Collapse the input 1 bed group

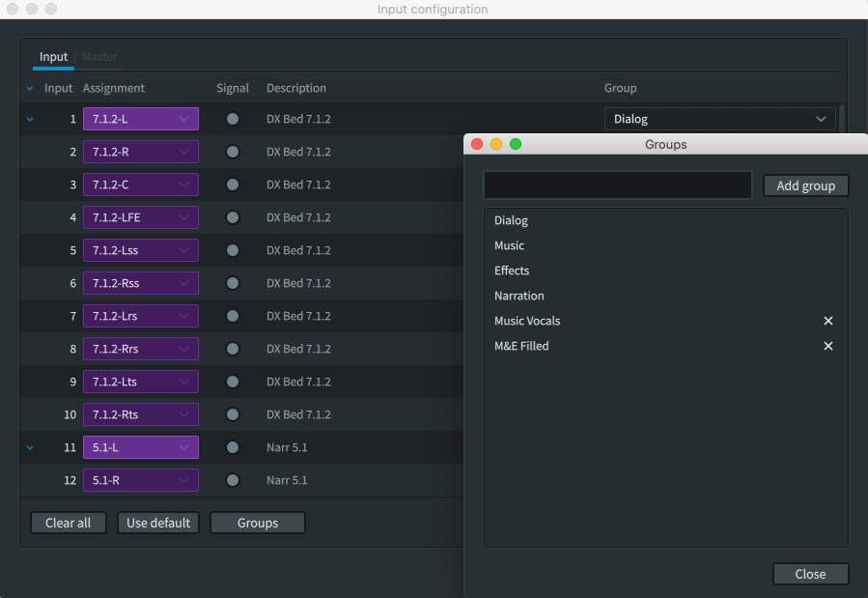pyautogui.click(x=30, y=119)
